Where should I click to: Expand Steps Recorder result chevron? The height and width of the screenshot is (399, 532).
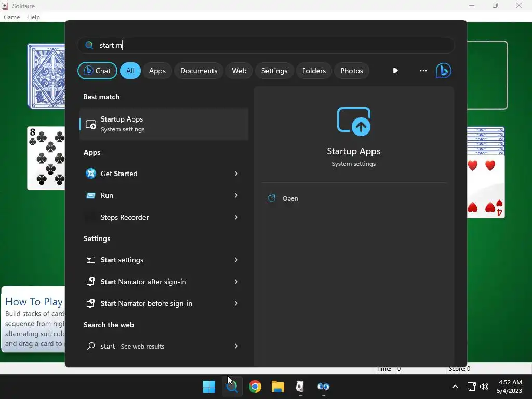pos(236,217)
